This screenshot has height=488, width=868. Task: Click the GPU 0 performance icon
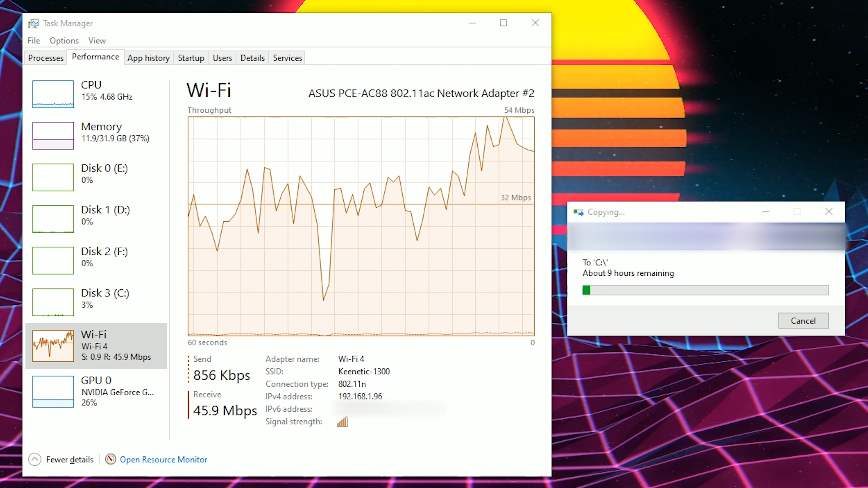(x=52, y=390)
